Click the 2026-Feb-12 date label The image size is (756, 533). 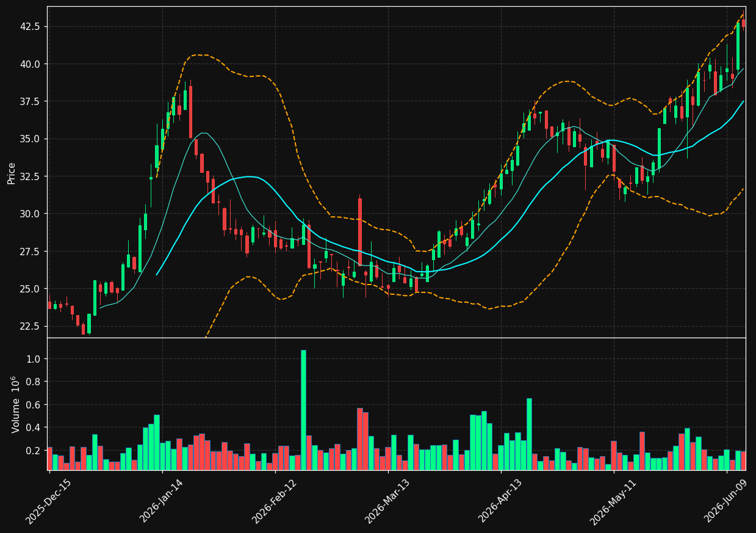point(274,501)
